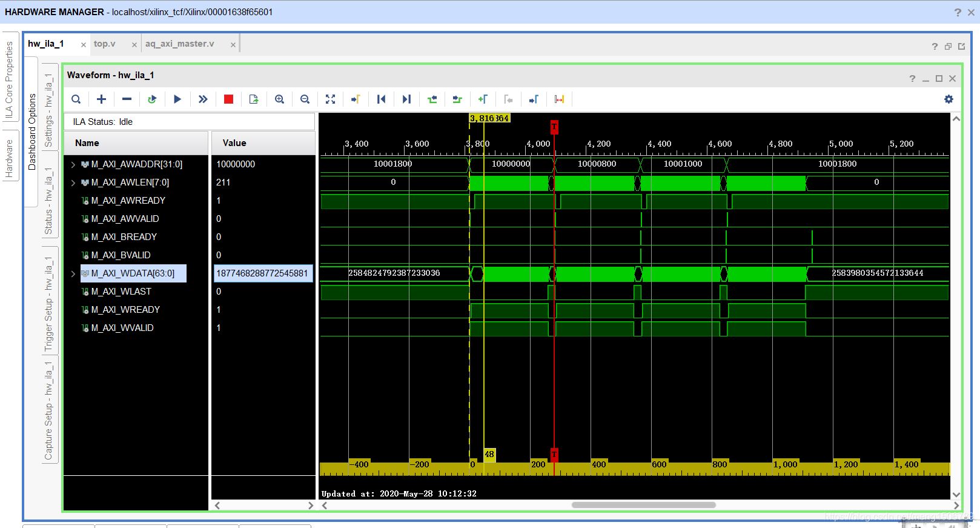Go to previous marker
Viewport: 980px width, 528px height.
point(508,99)
